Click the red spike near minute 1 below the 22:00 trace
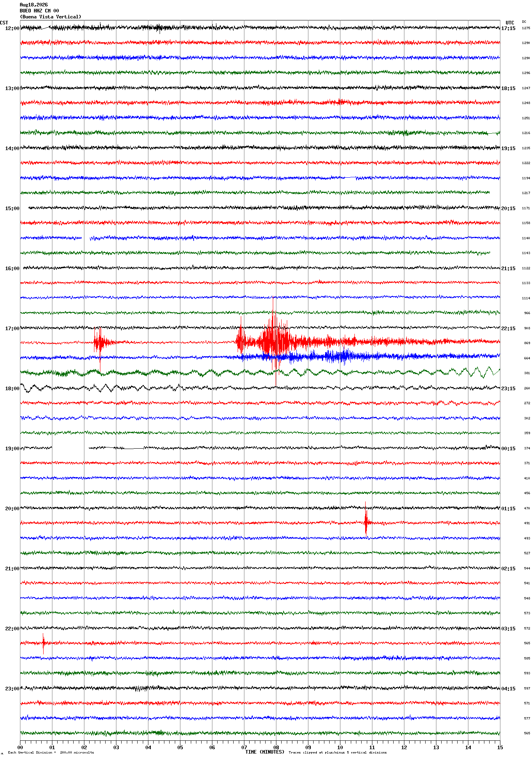The image size is (532, 758). click(43, 643)
